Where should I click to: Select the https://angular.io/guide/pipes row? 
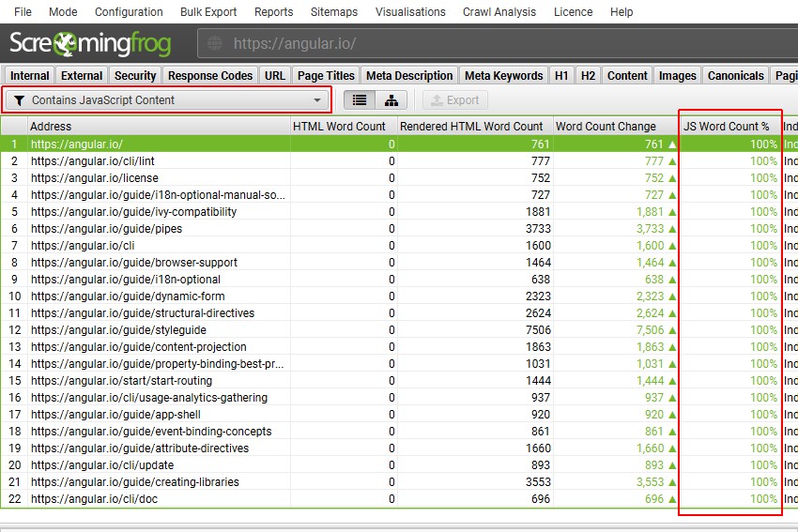click(107, 229)
